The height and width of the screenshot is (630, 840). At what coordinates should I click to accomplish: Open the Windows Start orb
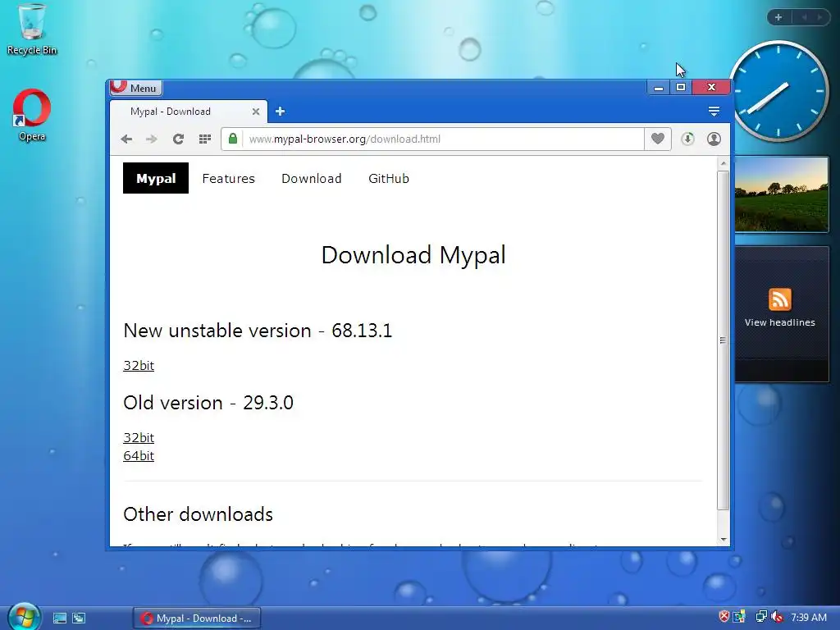click(24, 616)
